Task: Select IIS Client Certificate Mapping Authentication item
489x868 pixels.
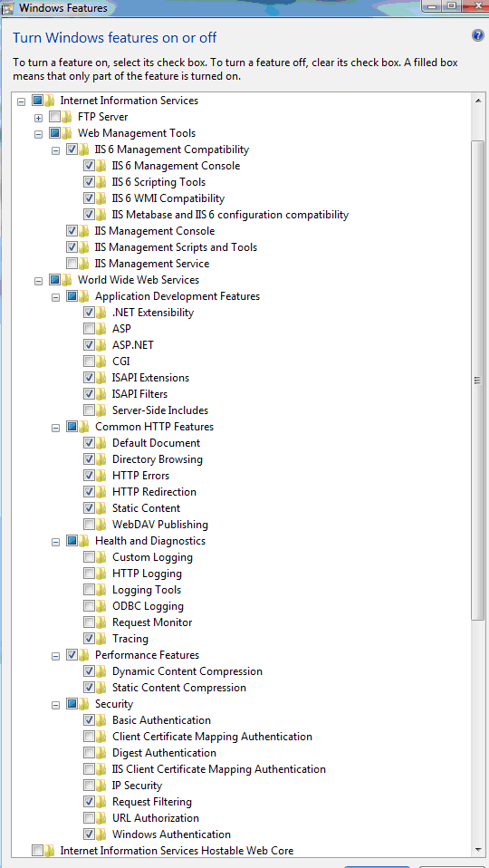Action: click(x=219, y=769)
